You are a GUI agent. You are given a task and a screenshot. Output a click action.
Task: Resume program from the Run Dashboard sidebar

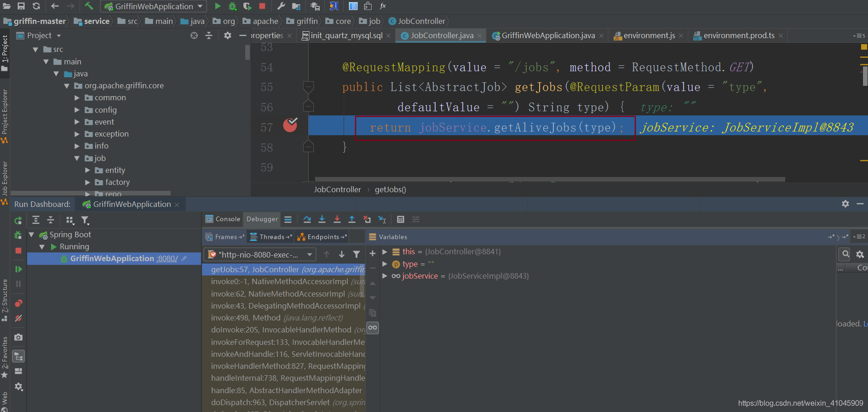click(18, 269)
